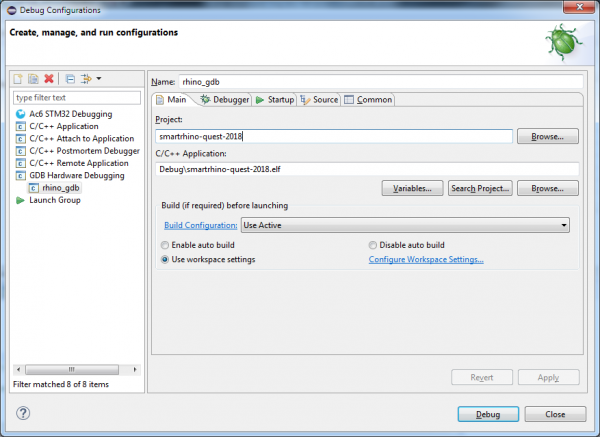The height and width of the screenshot is (437, 600).
Task: Click the Search Project button
Action: point(480,188)
